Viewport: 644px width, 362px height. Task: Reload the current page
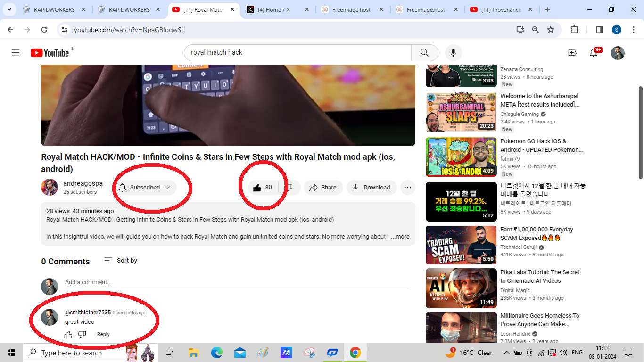click(44, 30)
